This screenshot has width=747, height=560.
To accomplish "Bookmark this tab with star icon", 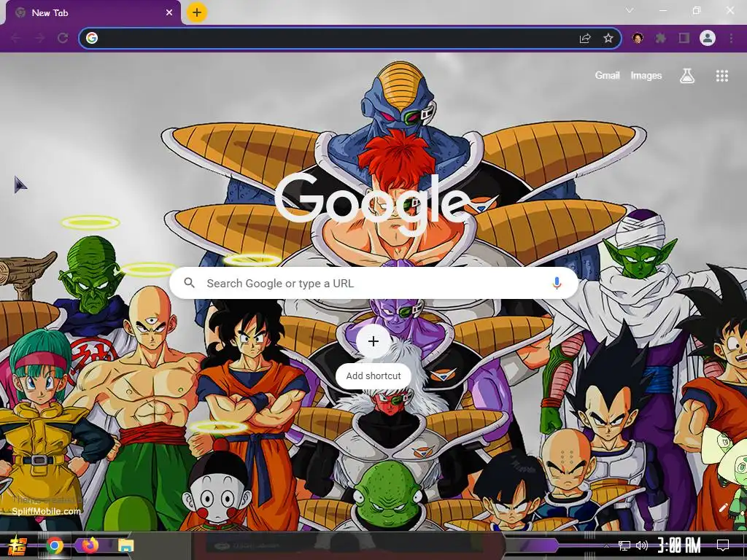I will click(608, 38).
